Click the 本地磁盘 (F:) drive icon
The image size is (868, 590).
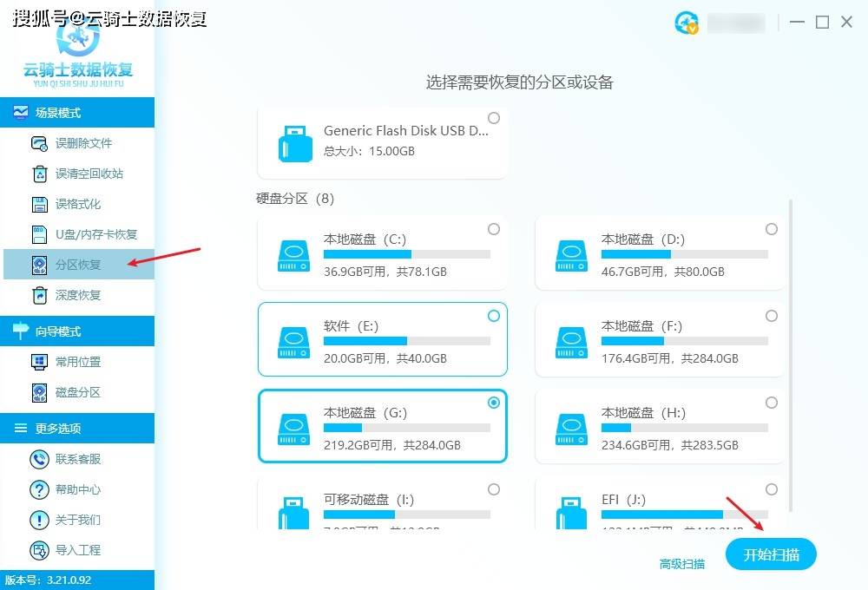tap(572, 343)
